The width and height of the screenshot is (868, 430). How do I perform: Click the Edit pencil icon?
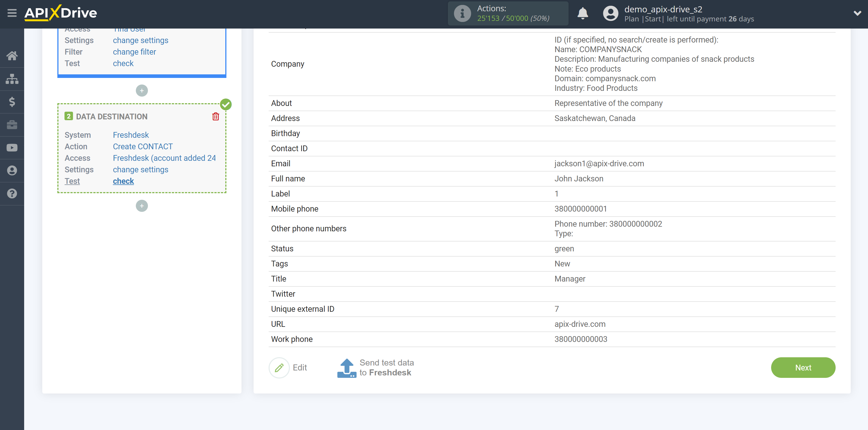280,367
